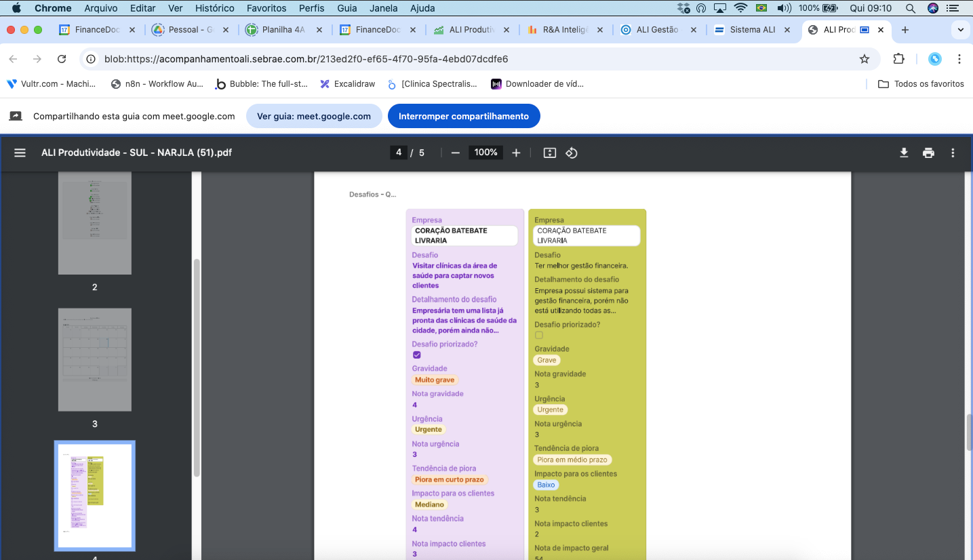Click the PDF page number field
973x560 pixels.
399,153
